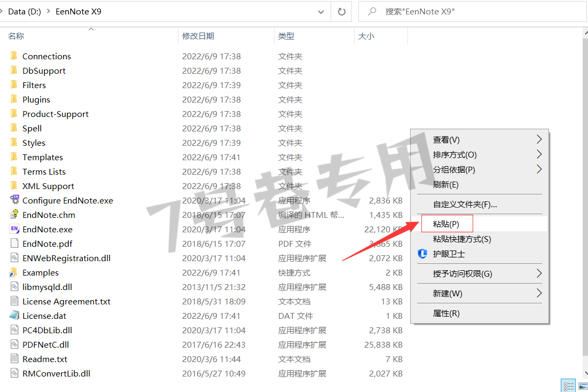Click the License Agreement.txt file icon

(14, 301)
